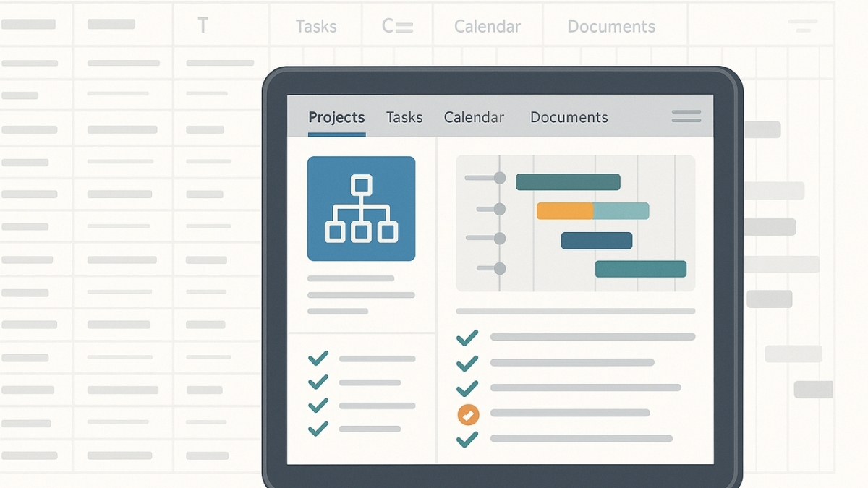Toggle the last checkmark in right checklist
This screenshot has width=868, height=488.
pos(467,439)
